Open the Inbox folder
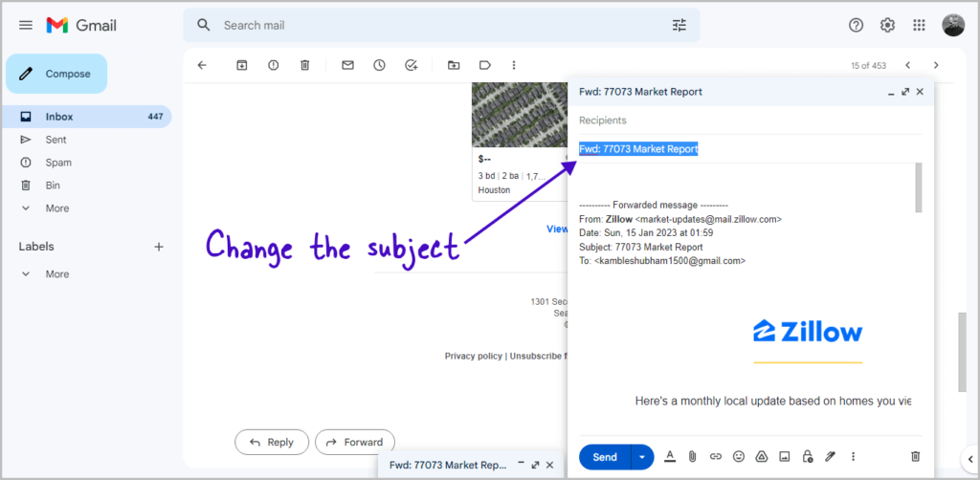 click(85, 117)
